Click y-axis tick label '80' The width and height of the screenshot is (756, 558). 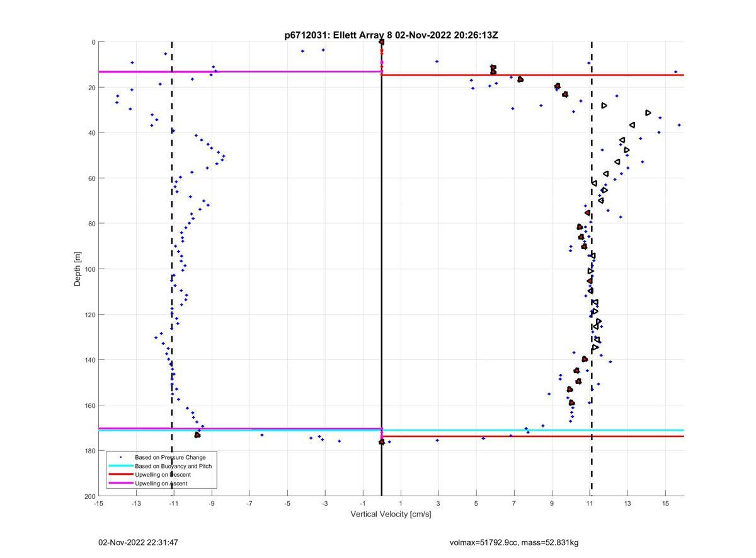click(91, 224)
